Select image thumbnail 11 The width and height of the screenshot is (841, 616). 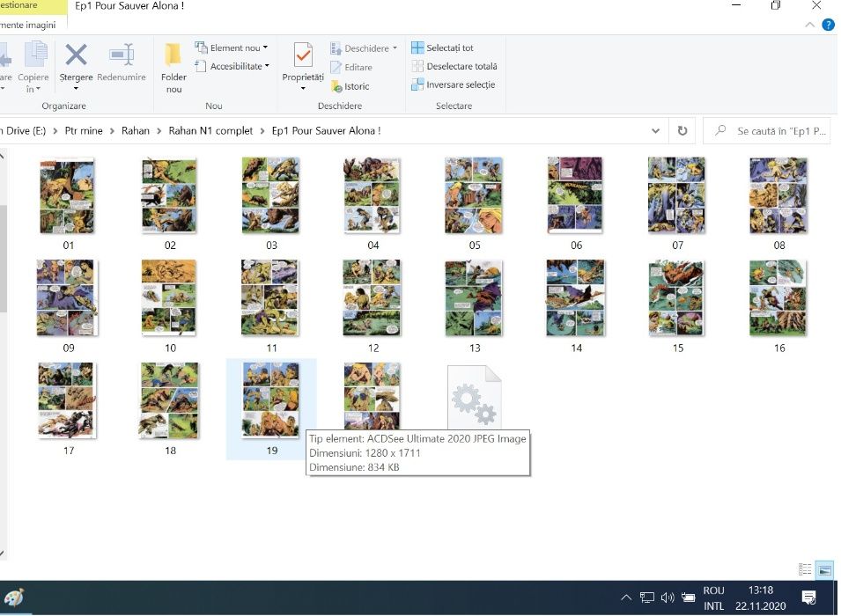tap(269, 298)
